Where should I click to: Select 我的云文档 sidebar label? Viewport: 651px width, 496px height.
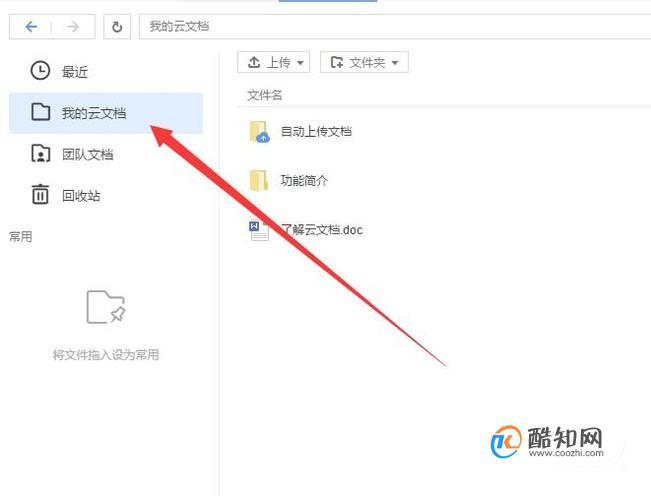[94, 113]
